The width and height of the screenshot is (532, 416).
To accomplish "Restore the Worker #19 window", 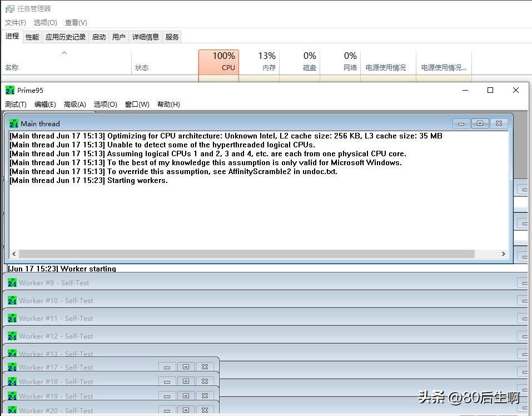I will 186,395.
